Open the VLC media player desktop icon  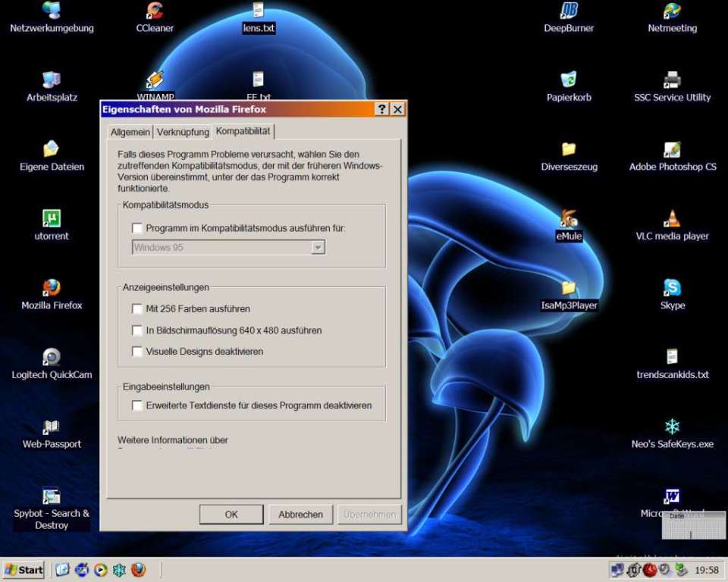click(672, 220)
